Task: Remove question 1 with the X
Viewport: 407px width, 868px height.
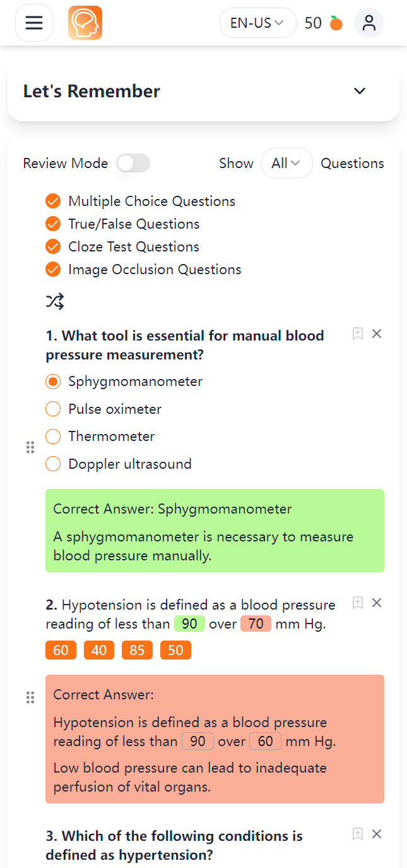Action: [x=377, y=334]
